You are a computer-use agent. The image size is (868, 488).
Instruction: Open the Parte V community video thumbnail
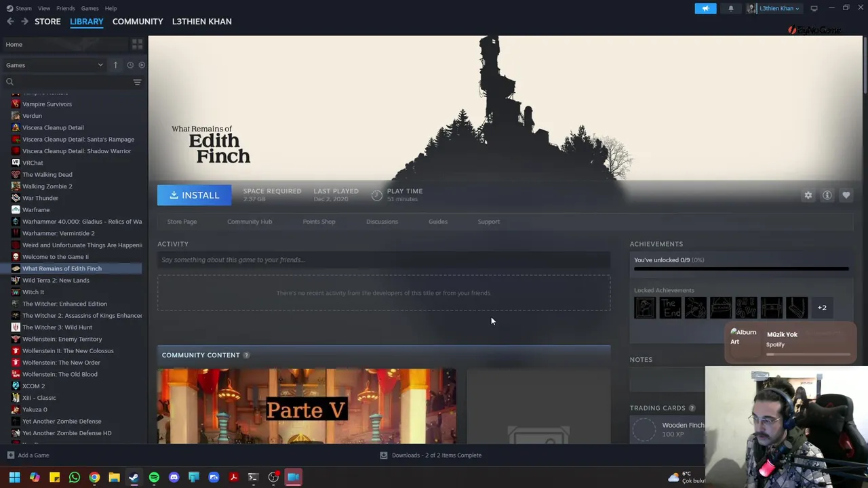click(307, 406)
